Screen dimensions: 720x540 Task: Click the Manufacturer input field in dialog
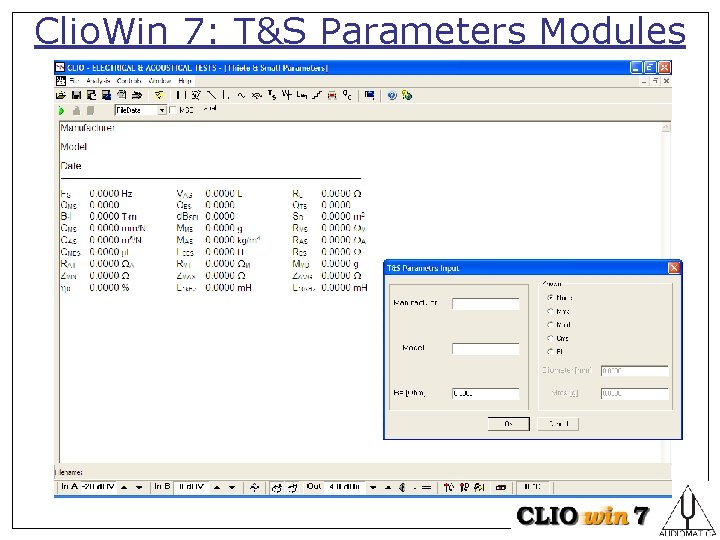486,304
